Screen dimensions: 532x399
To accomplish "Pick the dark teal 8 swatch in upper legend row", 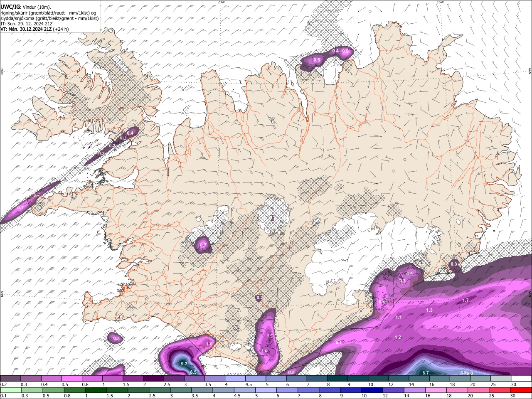I will point(337,378).
